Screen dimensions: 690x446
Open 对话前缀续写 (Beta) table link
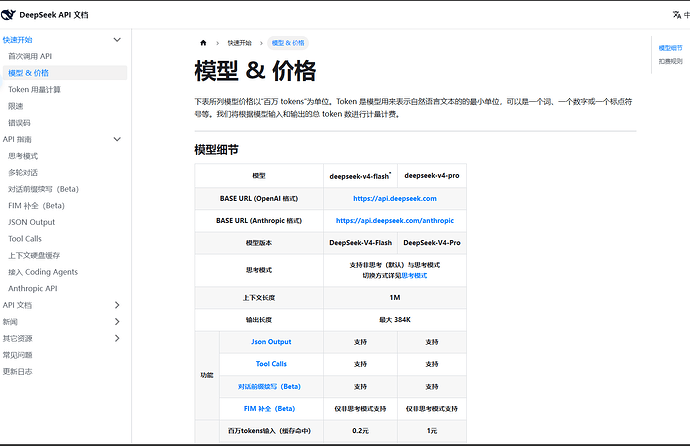click(x=269, y=387)
